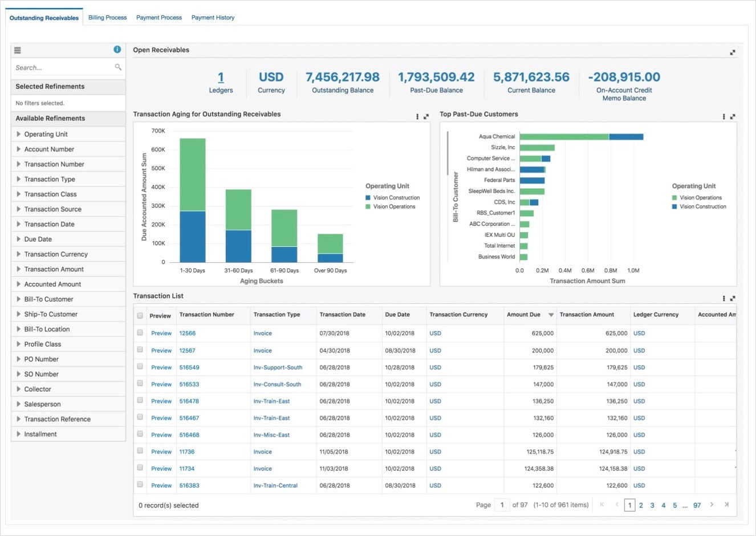The width and height of the screenshot is (756, 536).
Task: Open Preview for transaction 11734
Action: tap(161, 469)
